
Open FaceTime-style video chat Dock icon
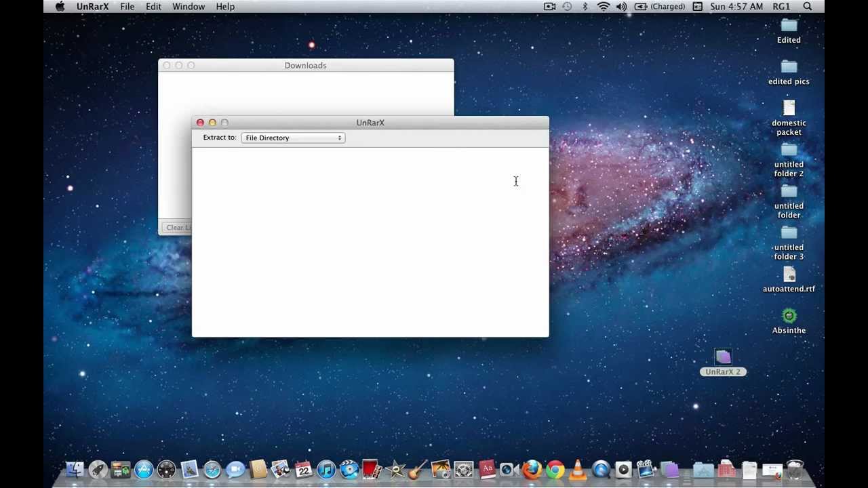tap(235, 469)
